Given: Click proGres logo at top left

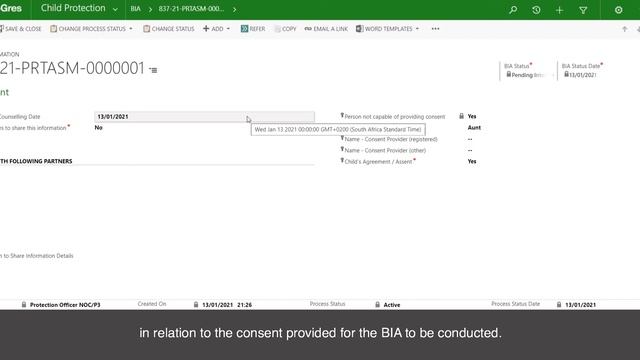Looking at the screenshot, I should pos(11,9).
